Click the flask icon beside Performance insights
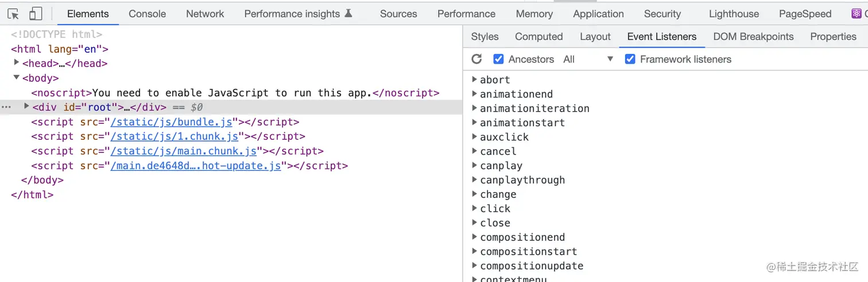 348,13
